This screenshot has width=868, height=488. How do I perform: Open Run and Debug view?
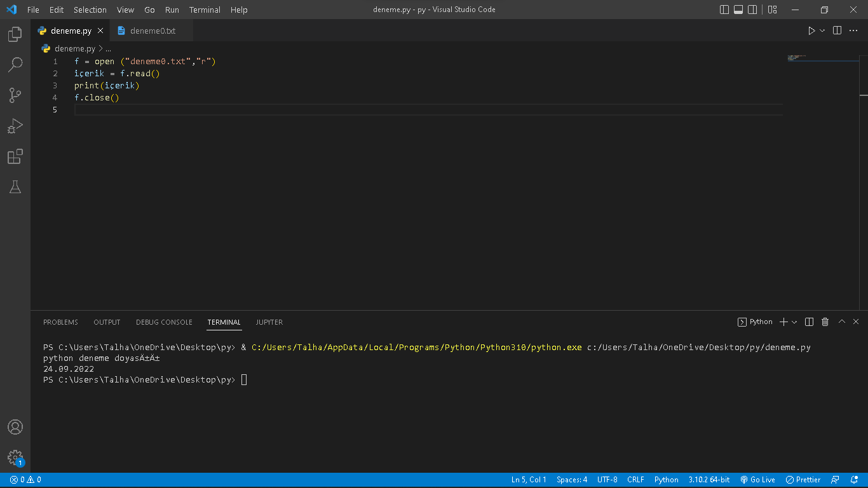coord(15,126)
